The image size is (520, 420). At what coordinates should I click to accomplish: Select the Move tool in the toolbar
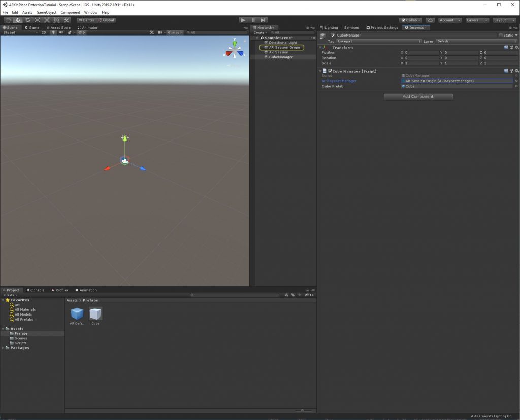(18, 20)
